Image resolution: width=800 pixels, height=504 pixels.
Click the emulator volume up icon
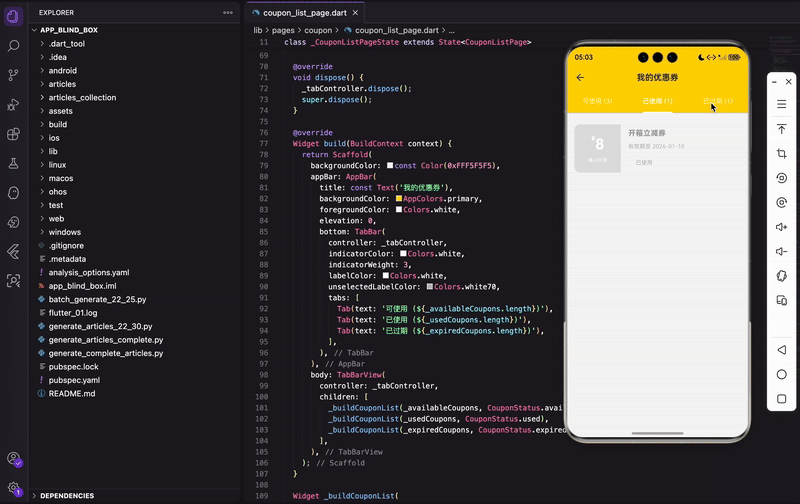coord(781,227)
